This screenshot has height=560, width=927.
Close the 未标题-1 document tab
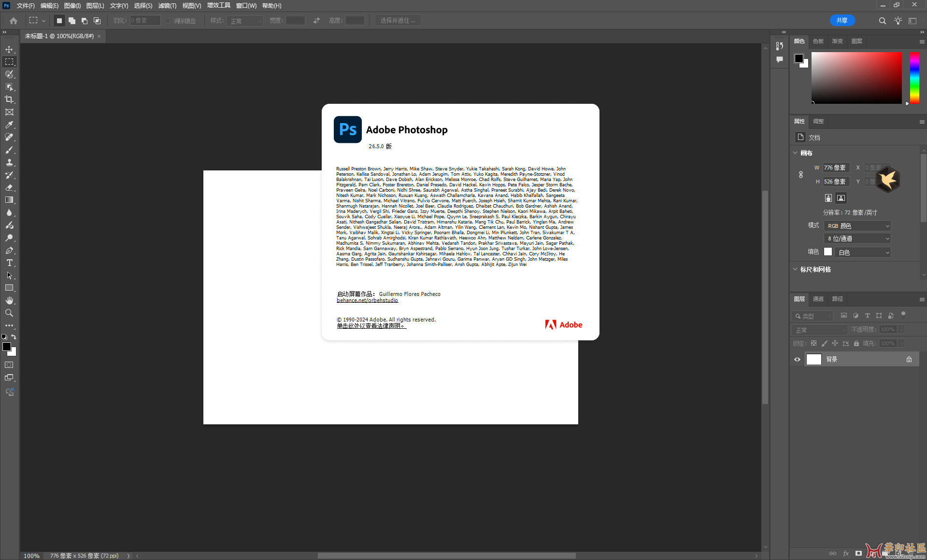coord(99,36)
